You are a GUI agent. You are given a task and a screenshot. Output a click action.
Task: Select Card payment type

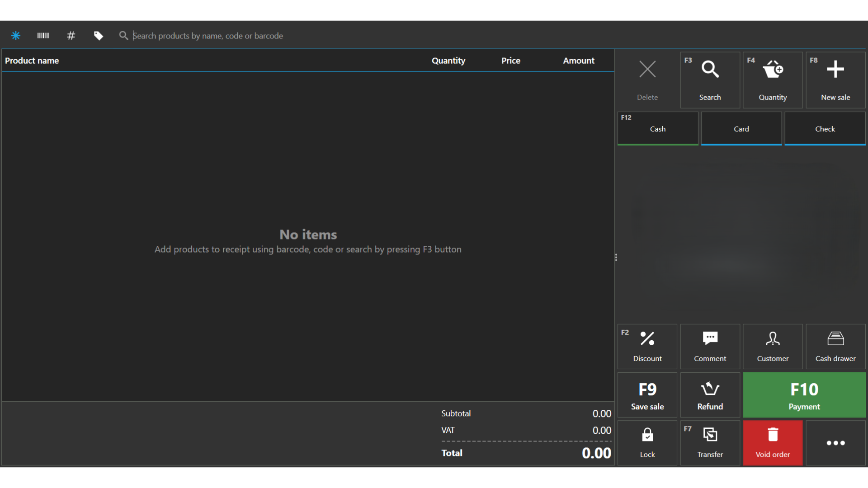741,129
